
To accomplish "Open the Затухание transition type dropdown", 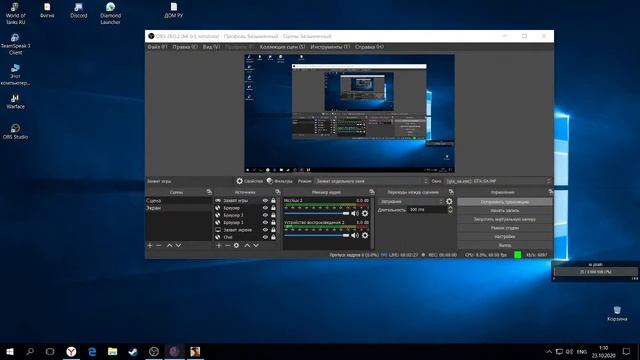I will click(411, 201).
